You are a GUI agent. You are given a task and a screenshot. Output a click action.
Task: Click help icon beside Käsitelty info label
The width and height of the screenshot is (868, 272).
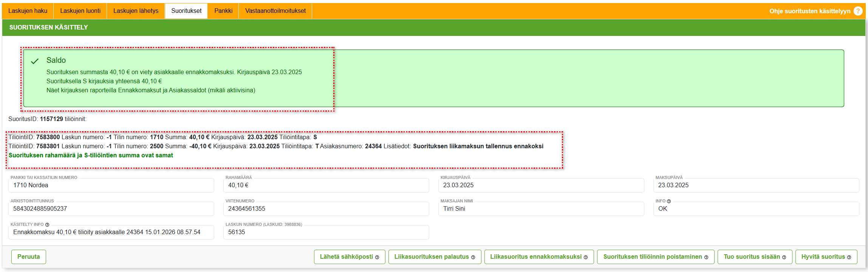point(47,225)
